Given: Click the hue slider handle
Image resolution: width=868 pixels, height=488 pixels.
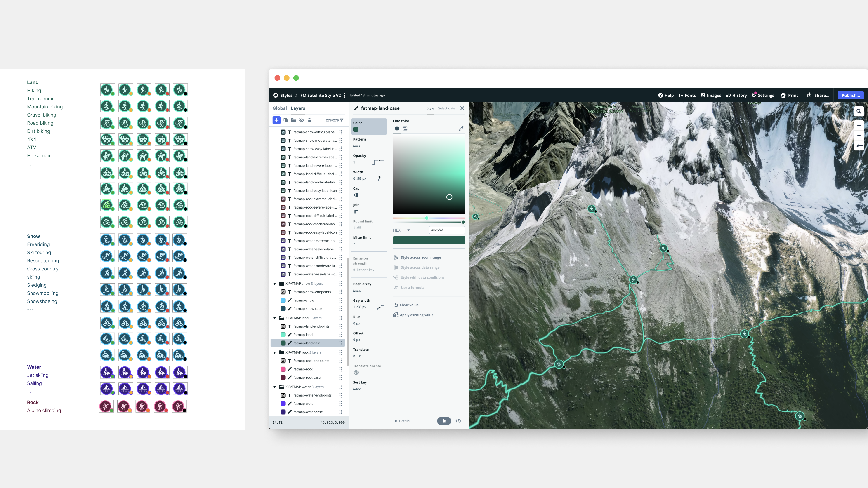Looking at the screenshot, I should 427,218.
